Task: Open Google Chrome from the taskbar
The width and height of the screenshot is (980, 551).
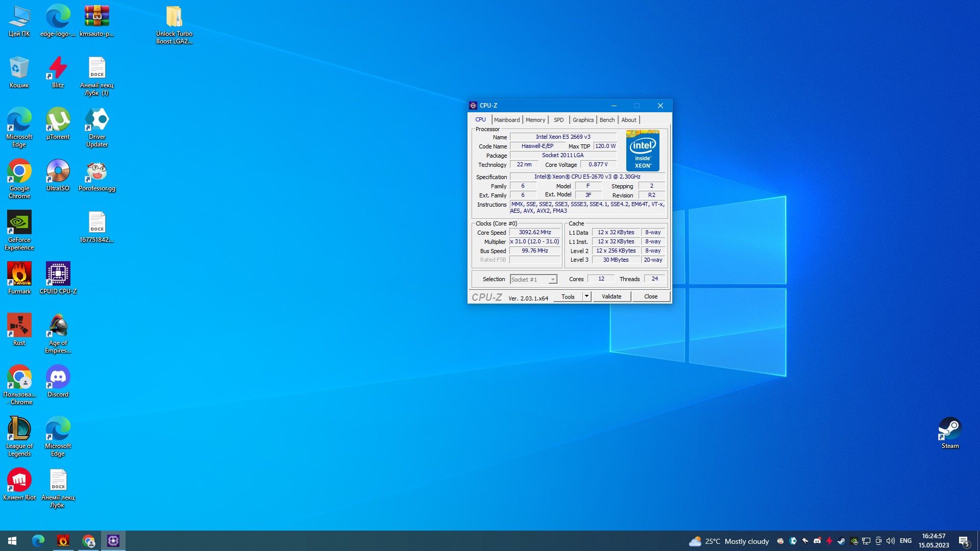Action: click(88, 541)
